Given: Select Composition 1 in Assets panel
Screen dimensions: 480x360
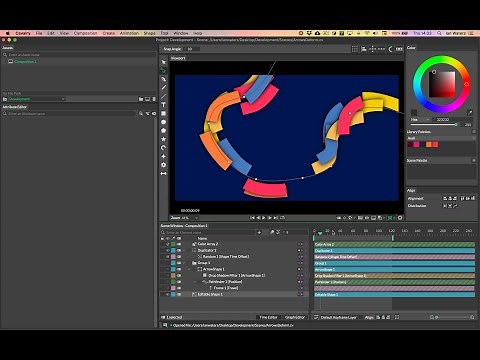Looking at the screenshot, I should [25, 62].
